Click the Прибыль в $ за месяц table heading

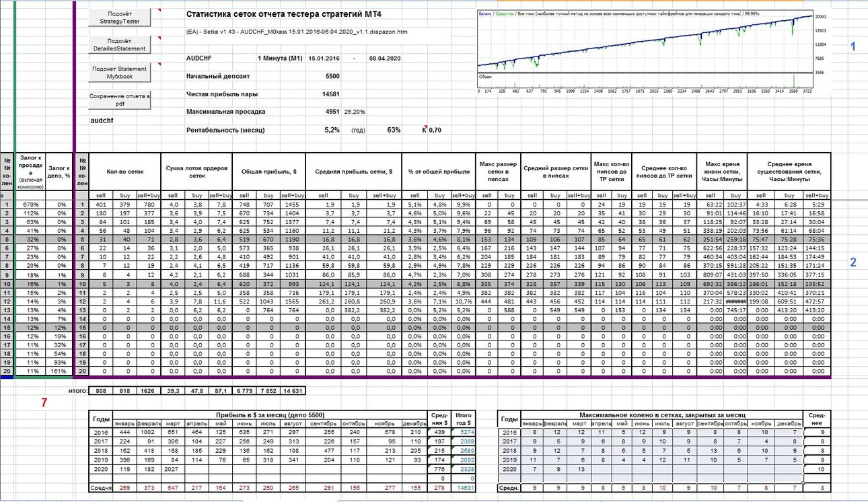tap(268, 415)
